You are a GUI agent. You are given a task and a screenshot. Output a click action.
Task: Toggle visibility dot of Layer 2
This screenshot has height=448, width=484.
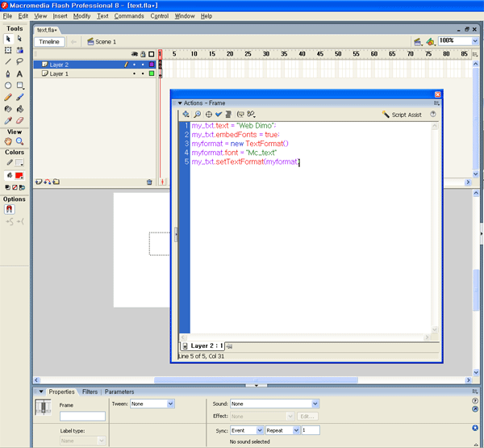[x=134, y=65]
